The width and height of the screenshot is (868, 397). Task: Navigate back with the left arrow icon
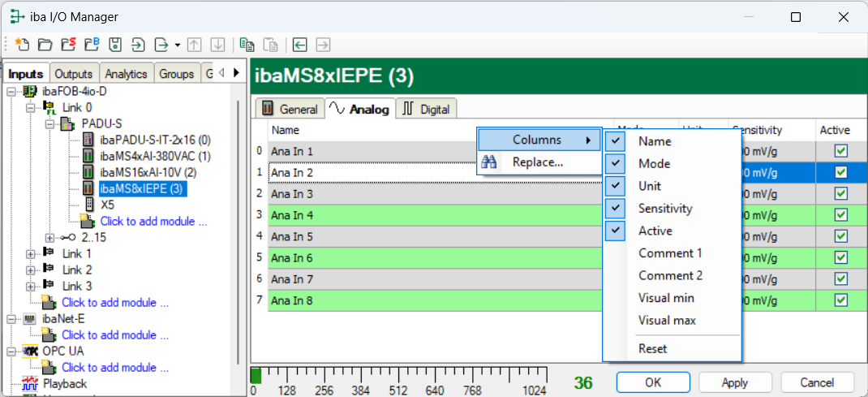click(299, 45)
